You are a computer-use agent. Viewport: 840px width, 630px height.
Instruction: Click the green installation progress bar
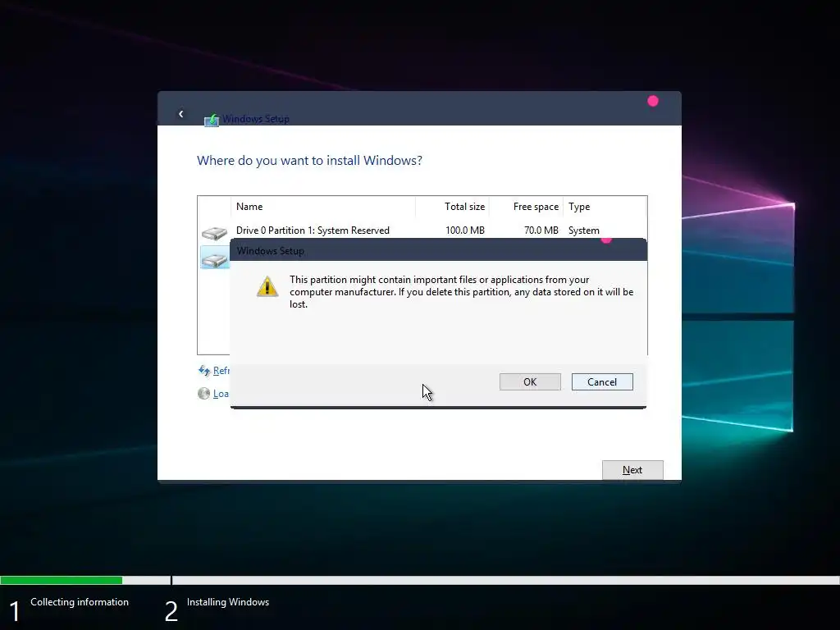pos(61,580)
